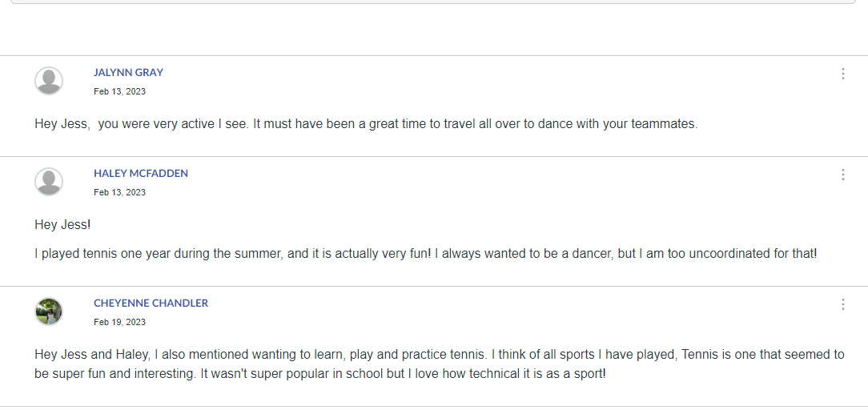Click the Feb 19, 2023 post date
Viewport: 868px width, 410px height.
(119, 322)
